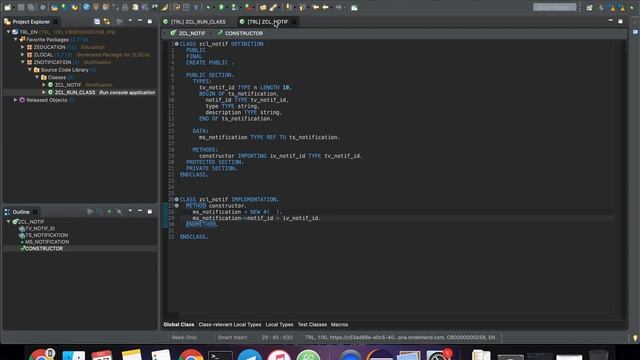Image resolution: width=640 pixels, height=360 pixels.
Task: Open Music app from the macOS dock
Action: coord(279,355)
